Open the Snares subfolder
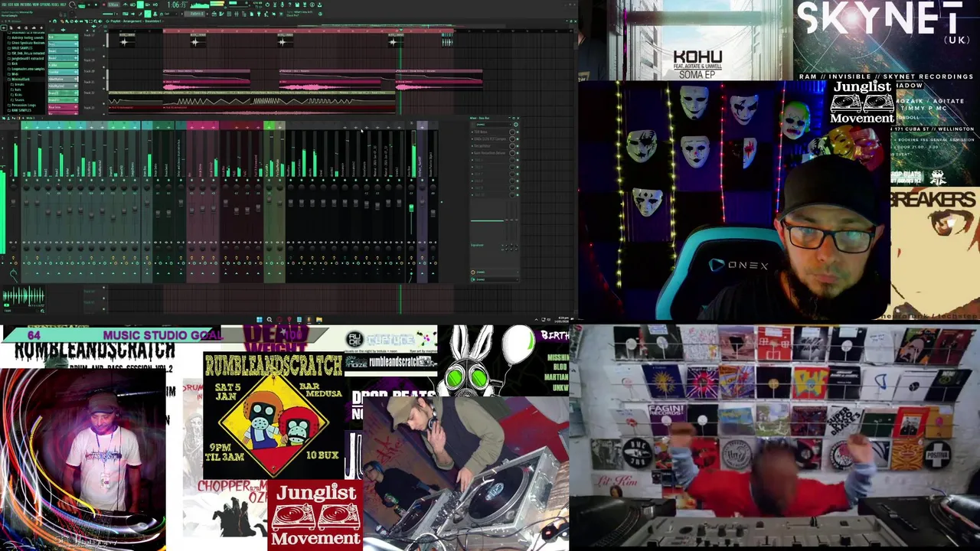 point(18,100)
